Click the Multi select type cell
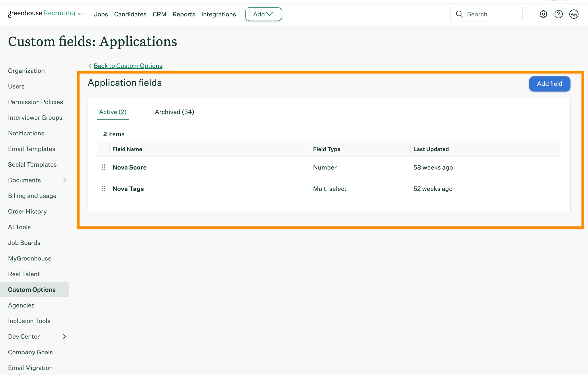This screenshot has width=588, height=375. click(330, 189)
